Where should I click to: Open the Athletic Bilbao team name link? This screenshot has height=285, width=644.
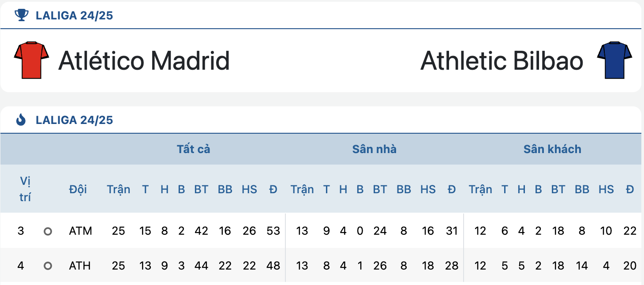(502, 60)
